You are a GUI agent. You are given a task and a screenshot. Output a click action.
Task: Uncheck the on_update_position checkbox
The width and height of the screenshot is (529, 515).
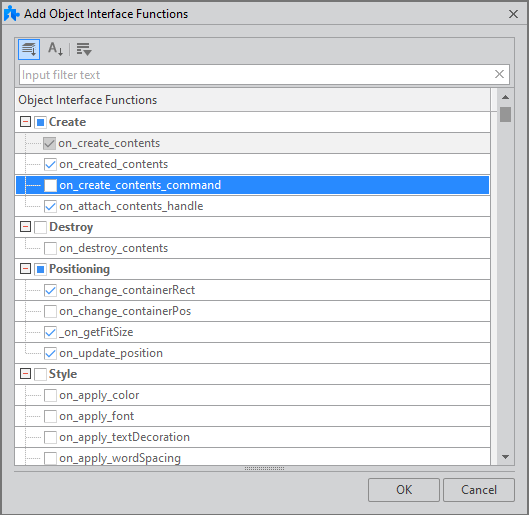point(50,353)
